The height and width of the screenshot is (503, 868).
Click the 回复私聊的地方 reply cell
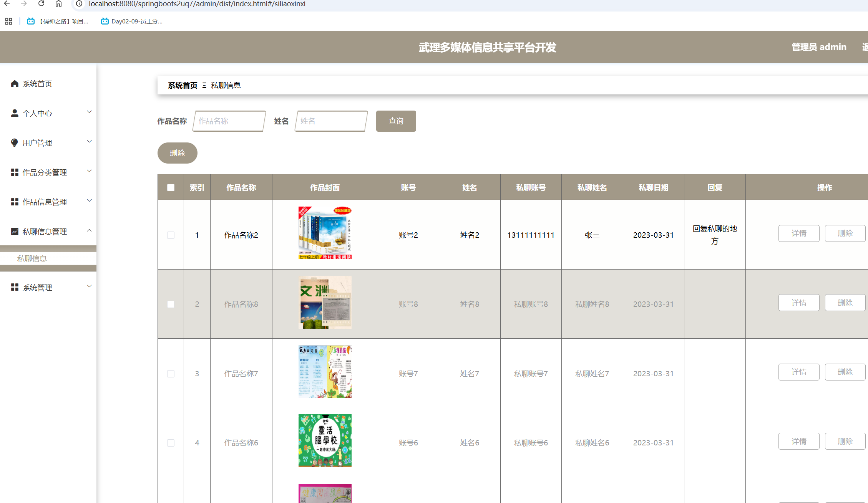click(715, 235)
